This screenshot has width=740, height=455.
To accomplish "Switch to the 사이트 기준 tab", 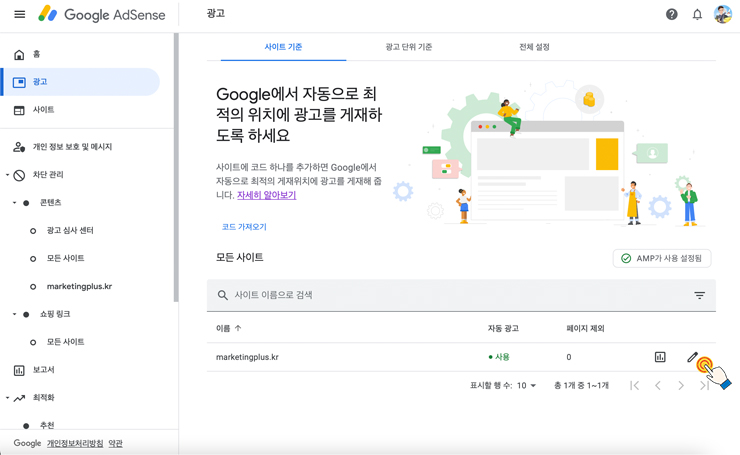I will (283, 47).
